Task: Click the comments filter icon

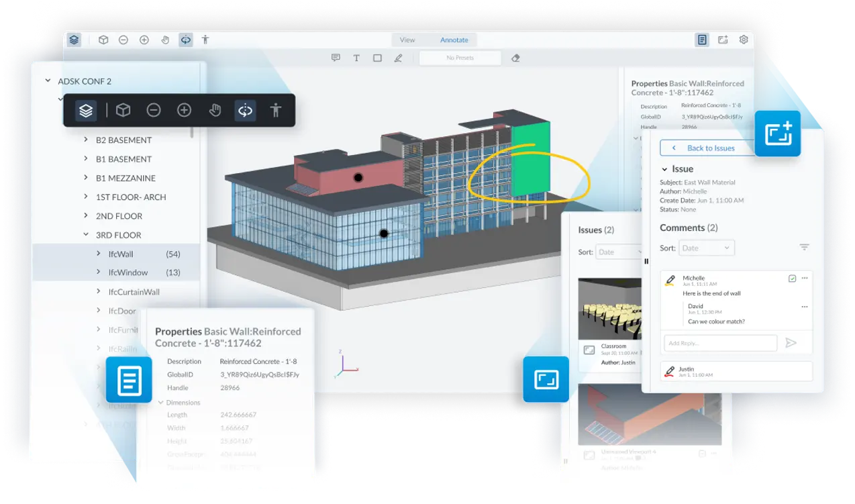Action: point(805,248)
